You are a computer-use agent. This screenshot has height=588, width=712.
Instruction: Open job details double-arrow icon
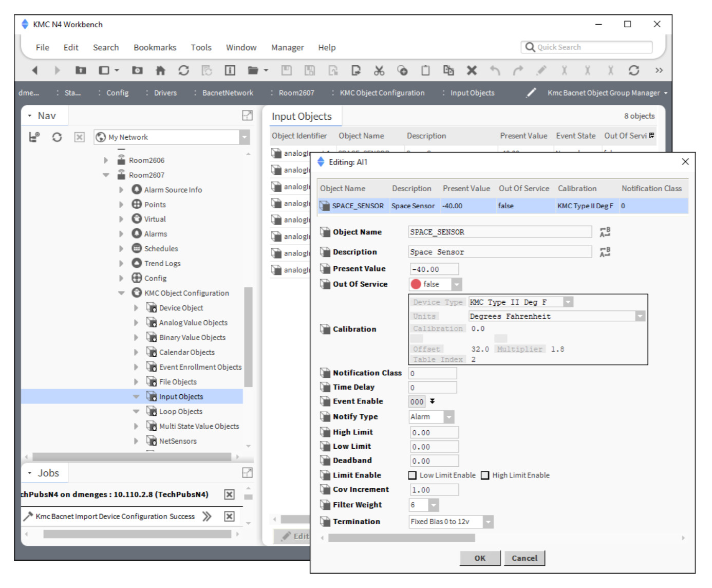207,517
